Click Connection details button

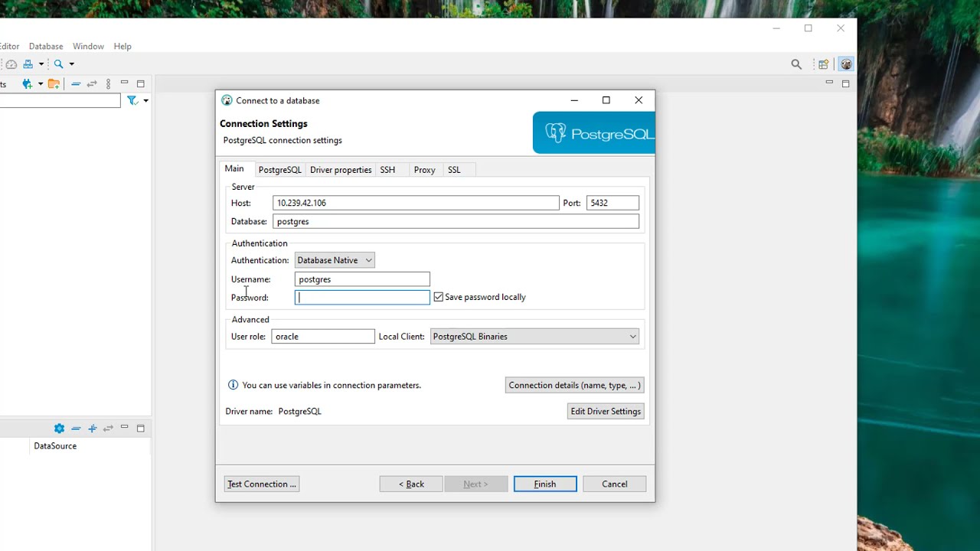point(574,385)
